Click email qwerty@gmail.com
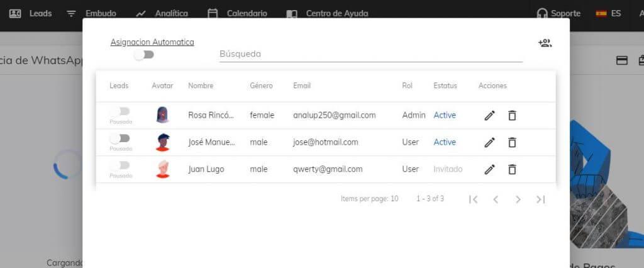The image size is (644, 268). click(328, 169)
